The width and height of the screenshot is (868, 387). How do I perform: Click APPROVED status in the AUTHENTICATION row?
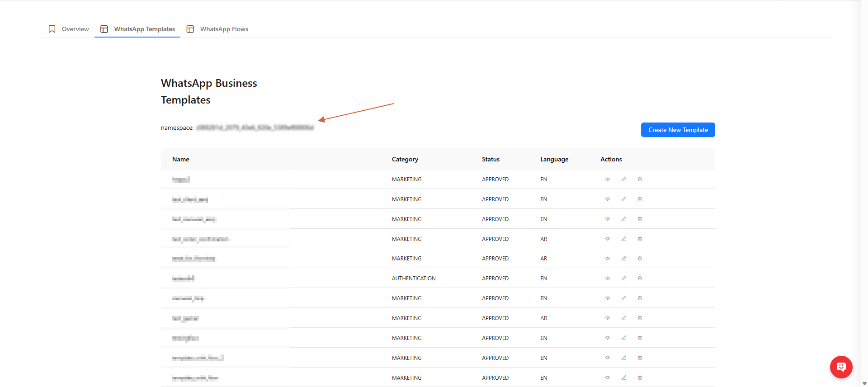(495, 278)
